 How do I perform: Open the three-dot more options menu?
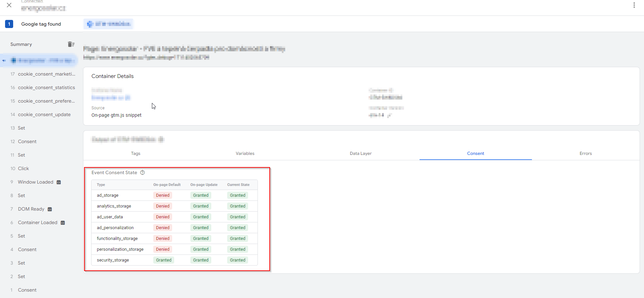pos(634,5)
